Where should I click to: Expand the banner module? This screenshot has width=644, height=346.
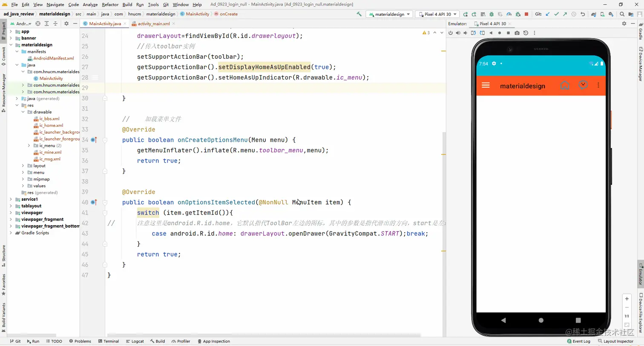(x=11, y=38)
